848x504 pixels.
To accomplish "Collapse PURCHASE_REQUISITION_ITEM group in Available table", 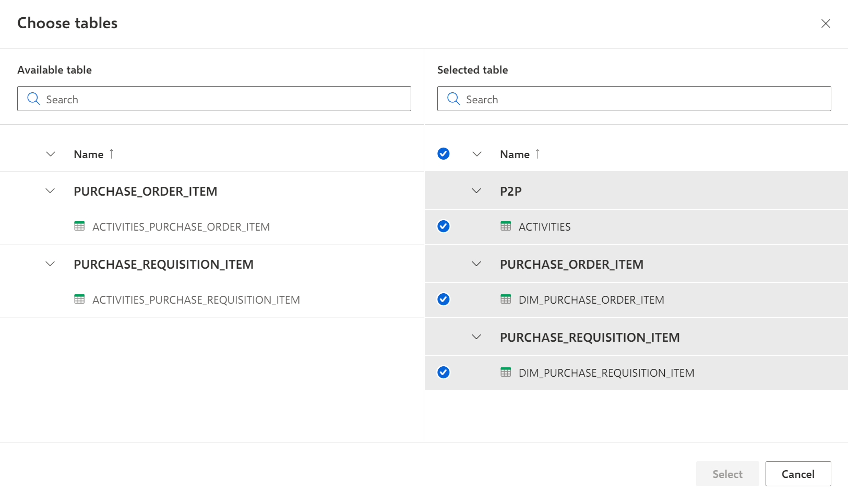I will point(50,264).
